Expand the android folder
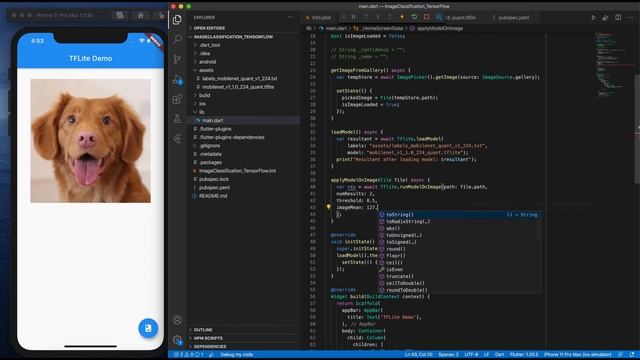640x360 pixels. point(207,62)
